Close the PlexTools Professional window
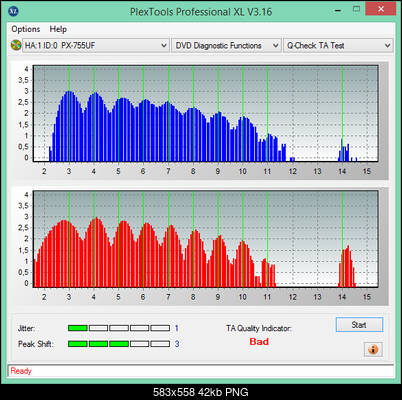The image size is (402, 400). point(381,9)
